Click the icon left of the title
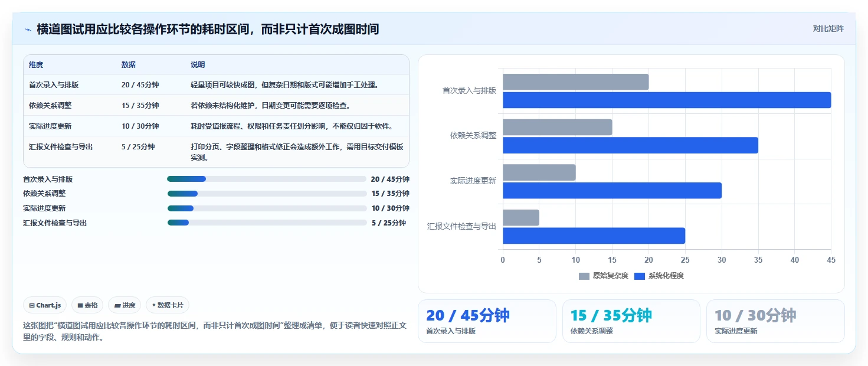 click(x=28, y=29)
